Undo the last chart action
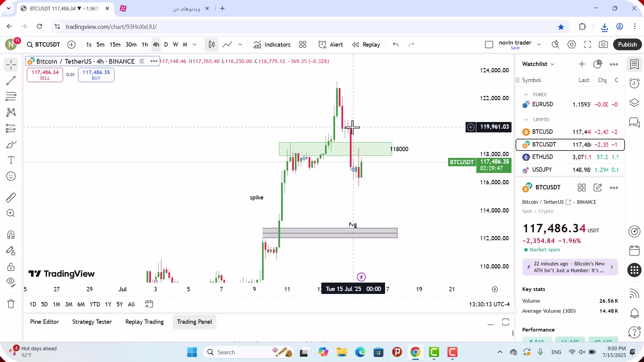The image size is (644, 362). 396,45
